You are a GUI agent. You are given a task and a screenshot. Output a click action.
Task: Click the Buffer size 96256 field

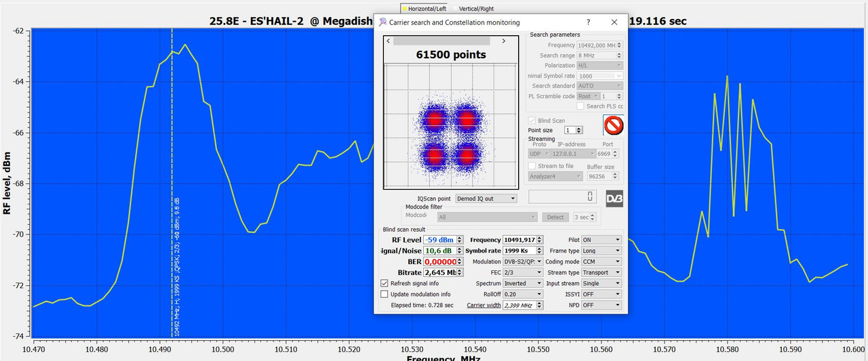click(603, 176)
